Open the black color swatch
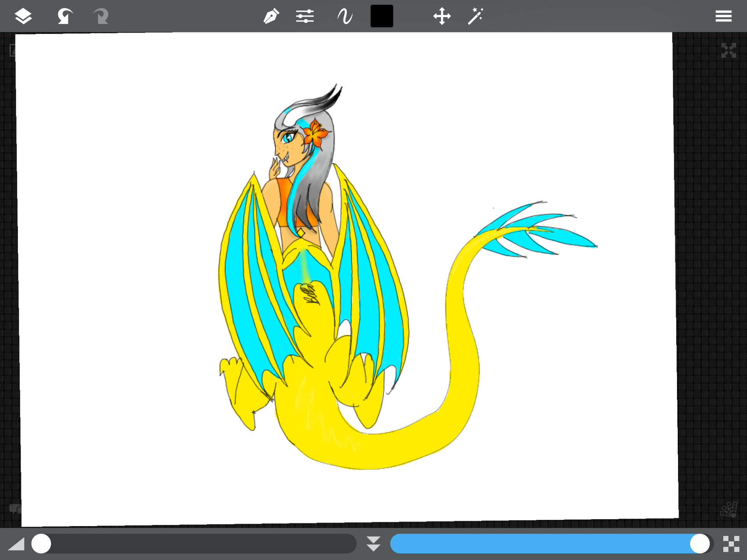747x560 pixels. point(382,16)
